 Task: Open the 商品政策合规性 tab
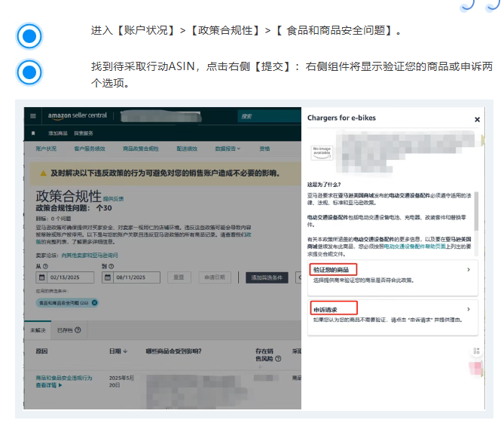141,149
